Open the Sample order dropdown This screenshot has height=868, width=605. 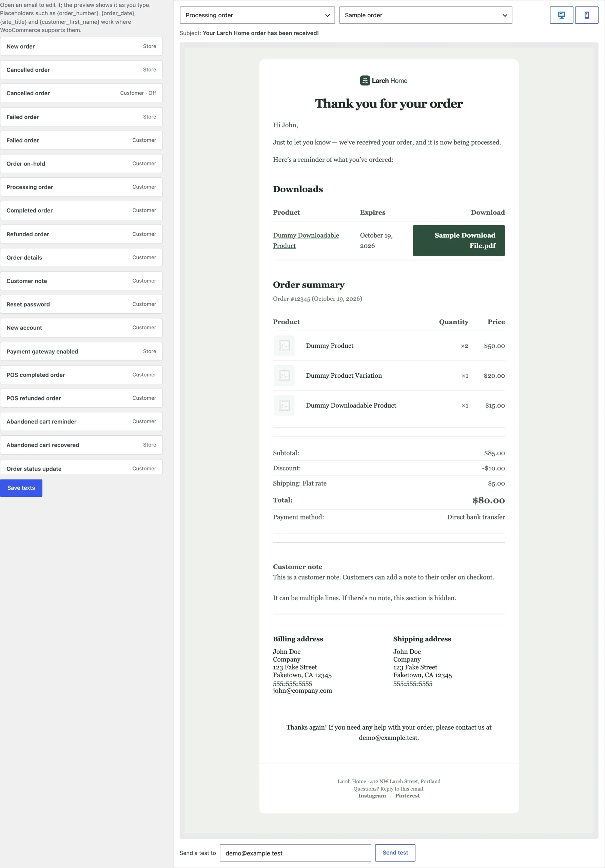[425, 15]
